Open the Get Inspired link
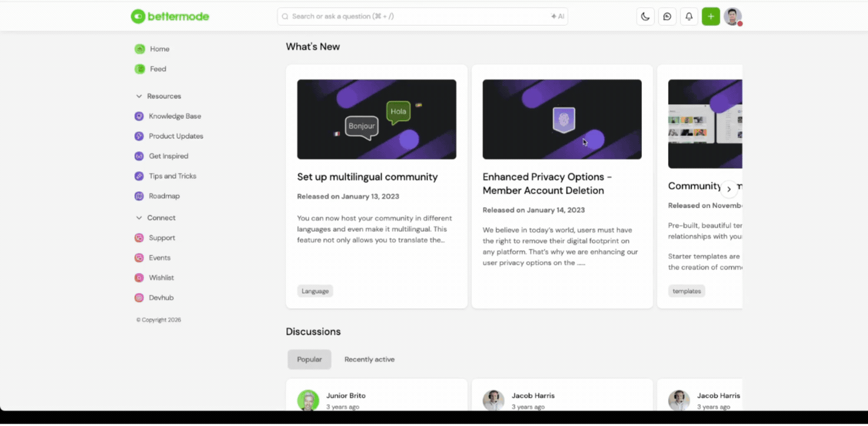868x426 pixels. (x=168, y=157)
